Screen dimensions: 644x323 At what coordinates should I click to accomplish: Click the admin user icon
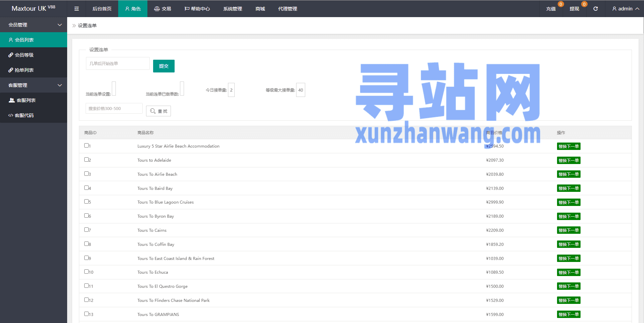(614, 9)
